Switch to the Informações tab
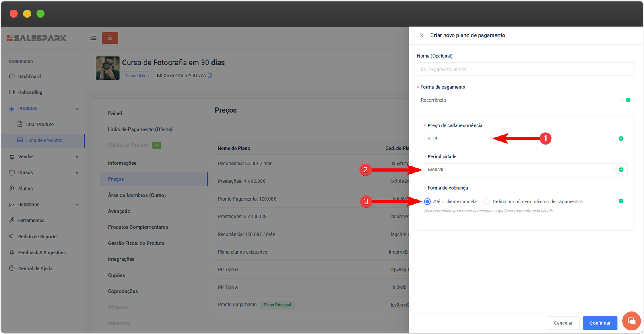The width and height of the screenshot is (644, 334). pos(122,163)
